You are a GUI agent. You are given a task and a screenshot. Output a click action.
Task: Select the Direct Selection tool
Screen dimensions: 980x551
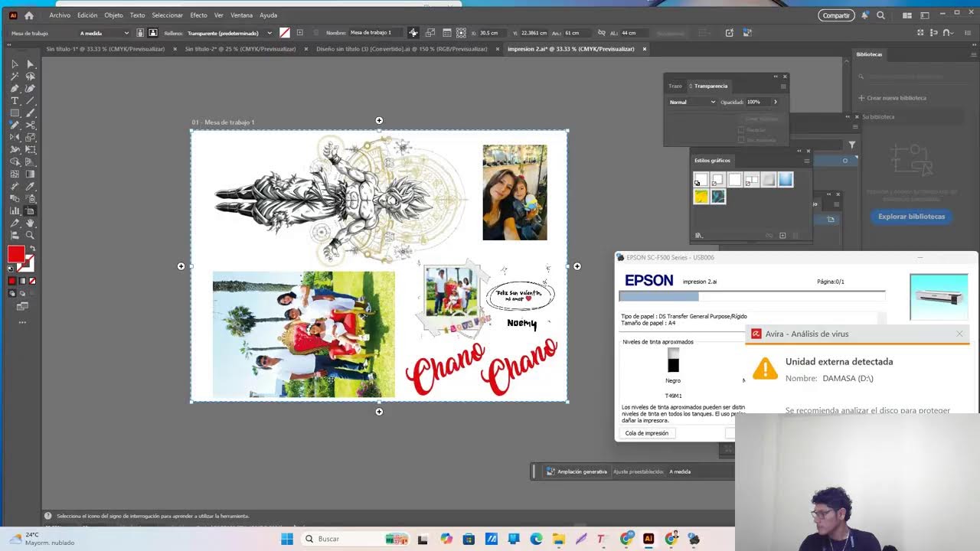coord(31,64)
